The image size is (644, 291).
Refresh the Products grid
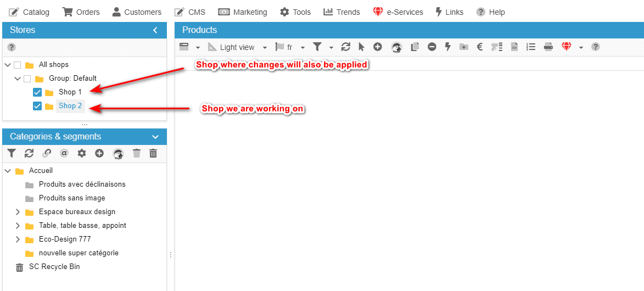click(x=345, y=47)
